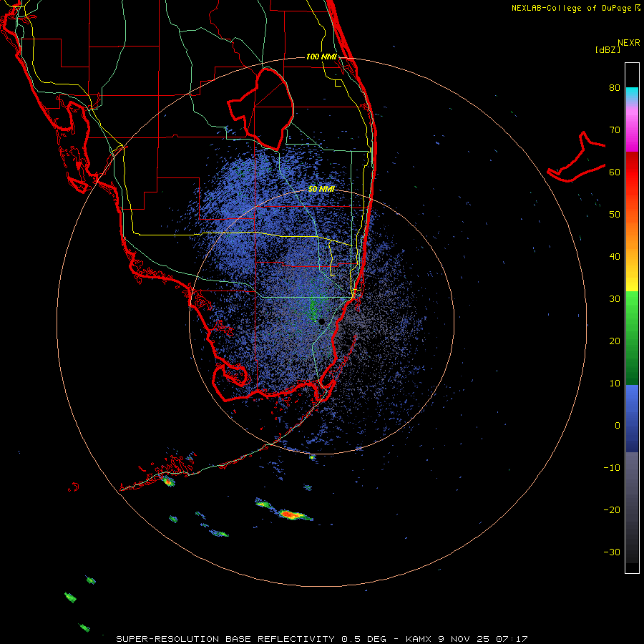The width and height of the screenshot is (644, 644).
Task: Click the NEXR label above the scale
Action: 629,43
